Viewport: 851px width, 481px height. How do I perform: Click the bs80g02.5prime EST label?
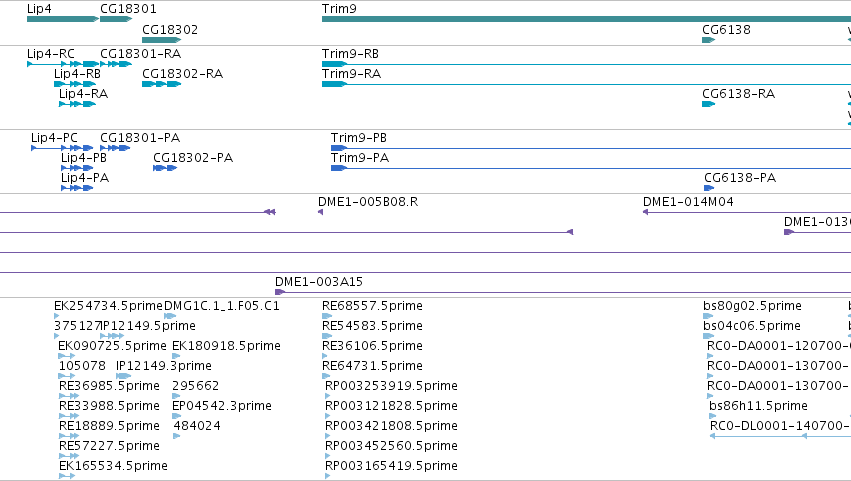click(752, 306)
